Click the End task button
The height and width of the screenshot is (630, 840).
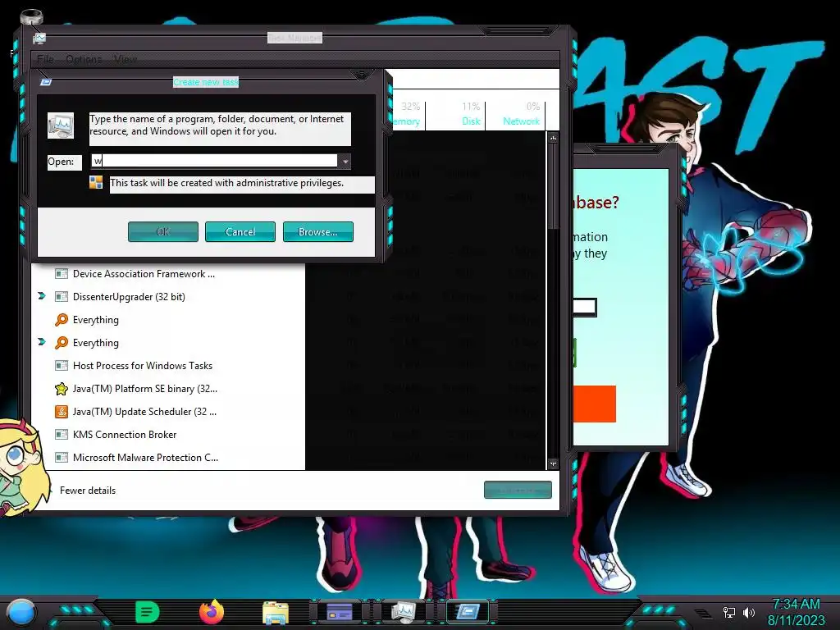click(518, 490)
